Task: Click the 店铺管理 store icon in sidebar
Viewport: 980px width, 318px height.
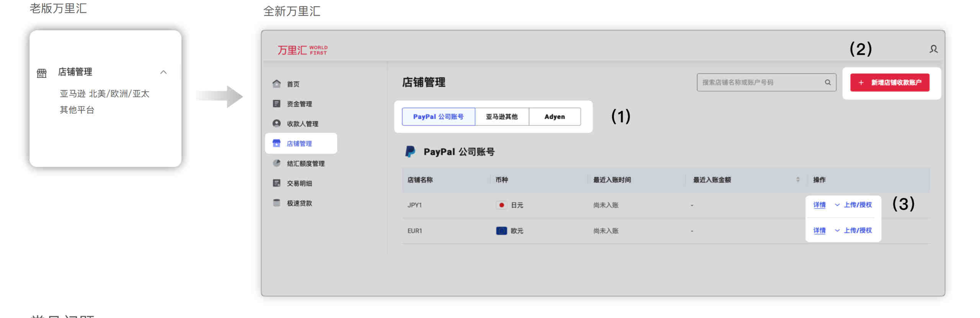Action: coord(276,143)
